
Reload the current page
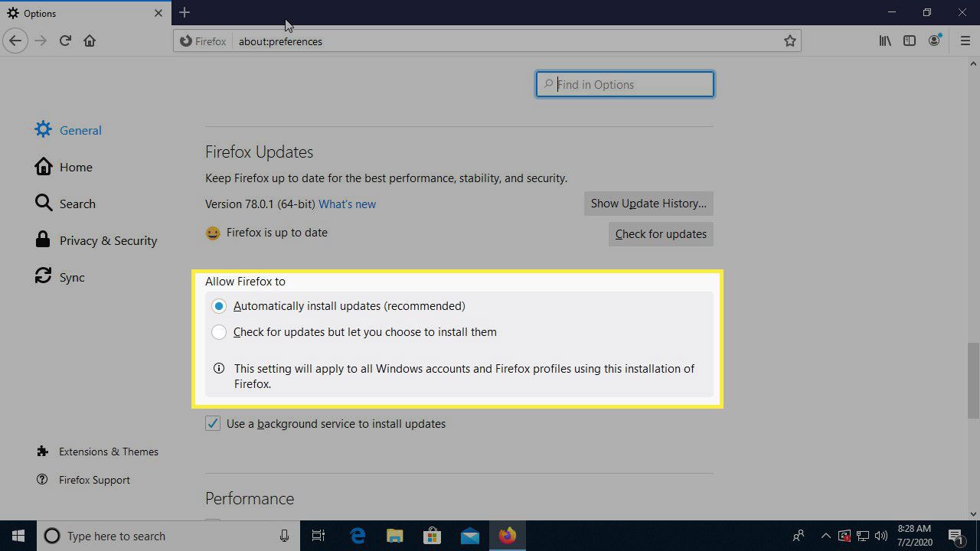coord(65,41)
